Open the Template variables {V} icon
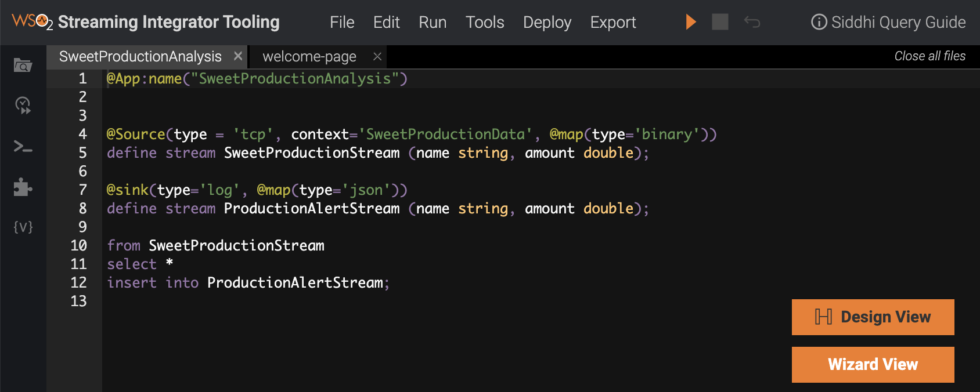The height and width of the screenshot is (392, 980). click(23, 227)
